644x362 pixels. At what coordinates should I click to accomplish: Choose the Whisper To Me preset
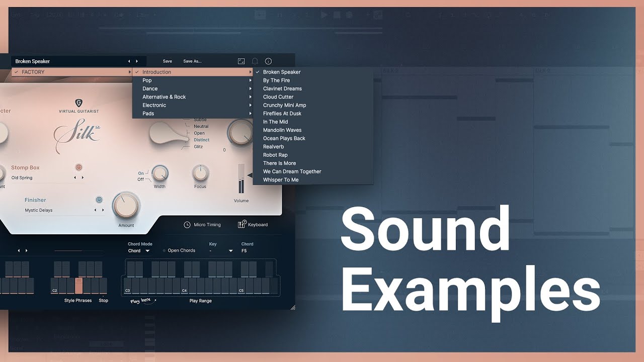click(313, 180)
